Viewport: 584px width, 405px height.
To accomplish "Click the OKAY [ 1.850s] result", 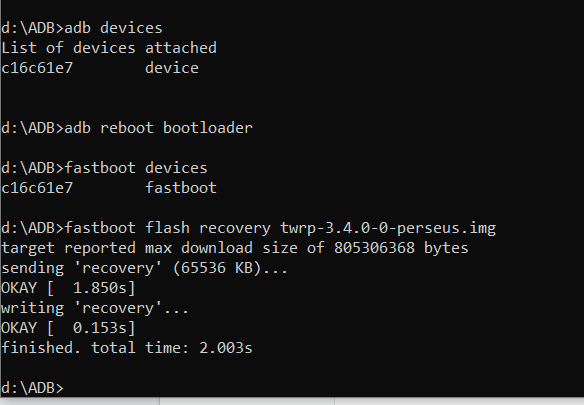I will click(x=68, y=288).
